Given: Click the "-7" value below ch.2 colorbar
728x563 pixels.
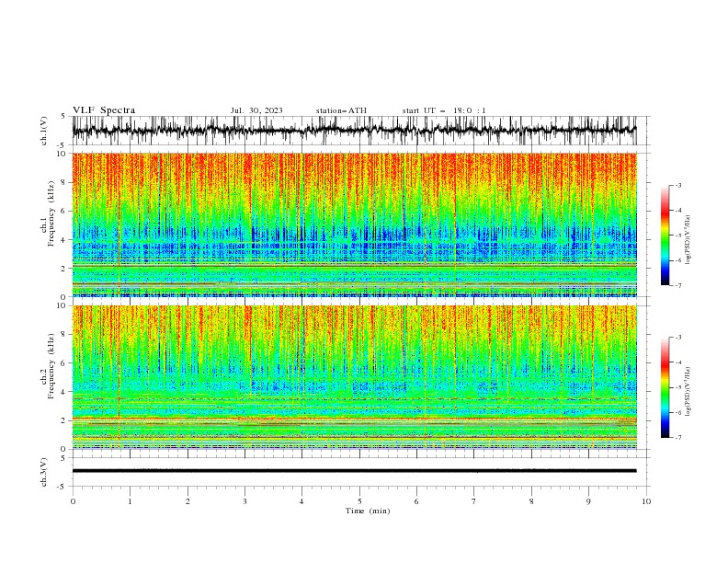Looking at the screenshot, I should (x=677, y=438).
